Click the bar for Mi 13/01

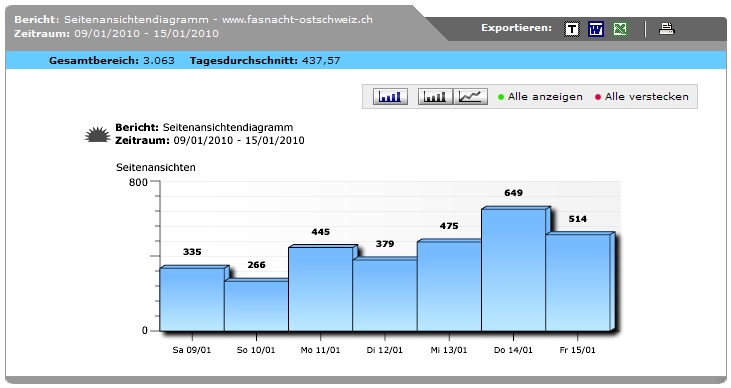coord(449,286)
